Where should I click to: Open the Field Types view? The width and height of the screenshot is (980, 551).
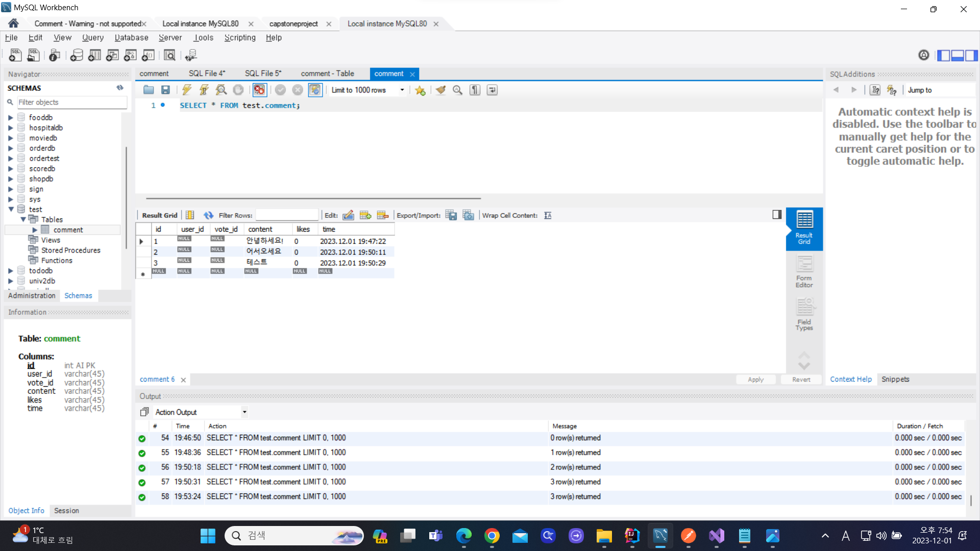point(804,315)
